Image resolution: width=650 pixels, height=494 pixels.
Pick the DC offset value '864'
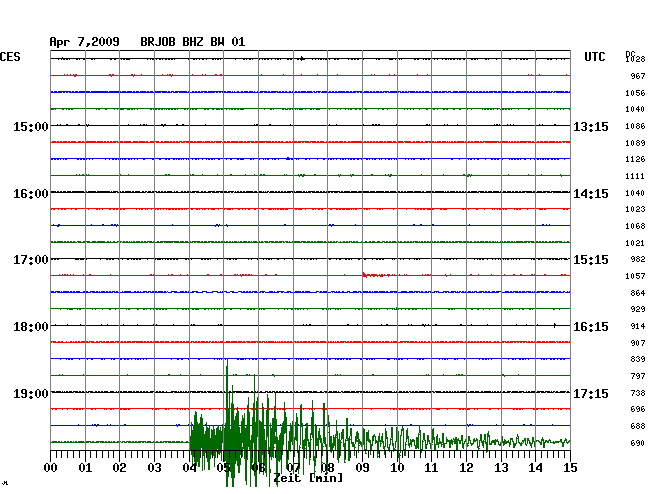point(638,293)
